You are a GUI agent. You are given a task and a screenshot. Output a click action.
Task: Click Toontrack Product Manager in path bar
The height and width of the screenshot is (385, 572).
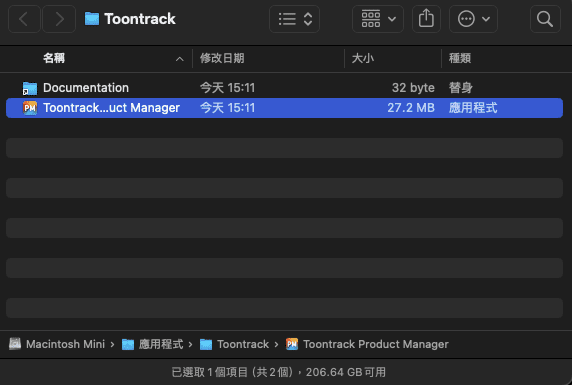tap(376, 344)
